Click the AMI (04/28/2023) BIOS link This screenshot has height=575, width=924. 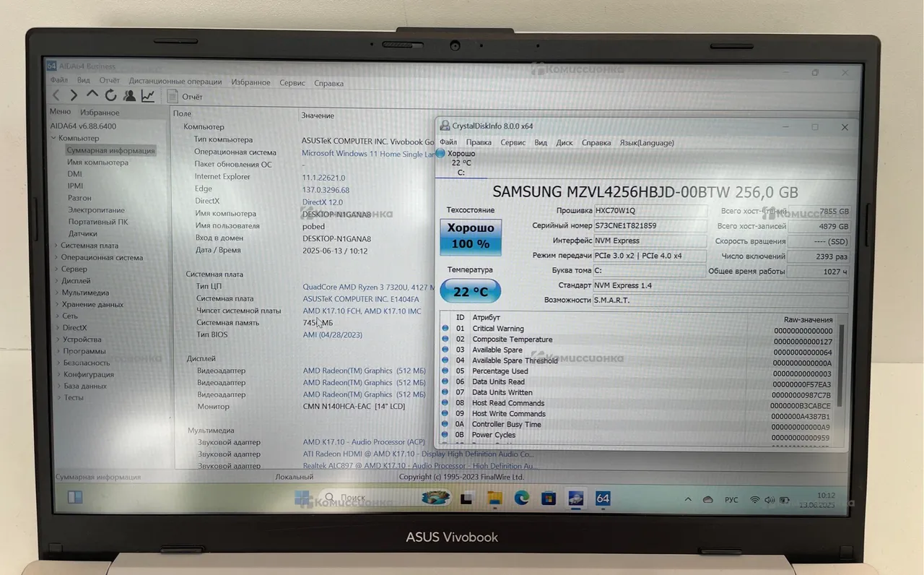[x=333, y=334]
